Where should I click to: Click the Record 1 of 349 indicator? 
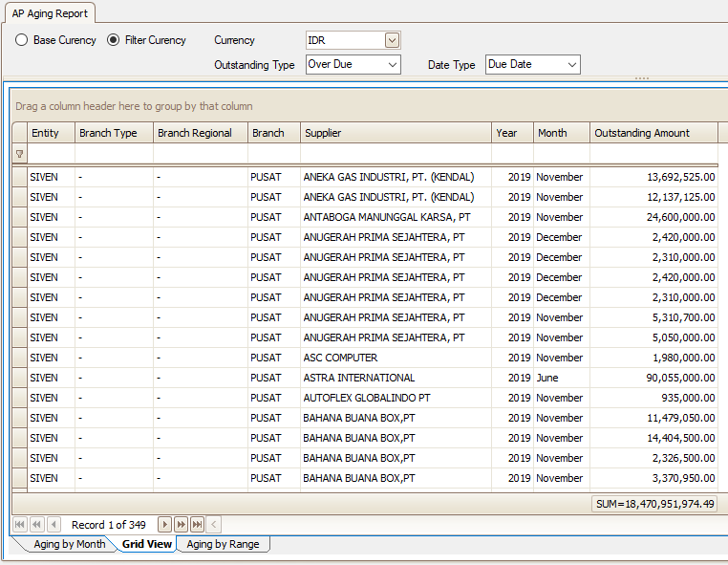pos(109,525)
